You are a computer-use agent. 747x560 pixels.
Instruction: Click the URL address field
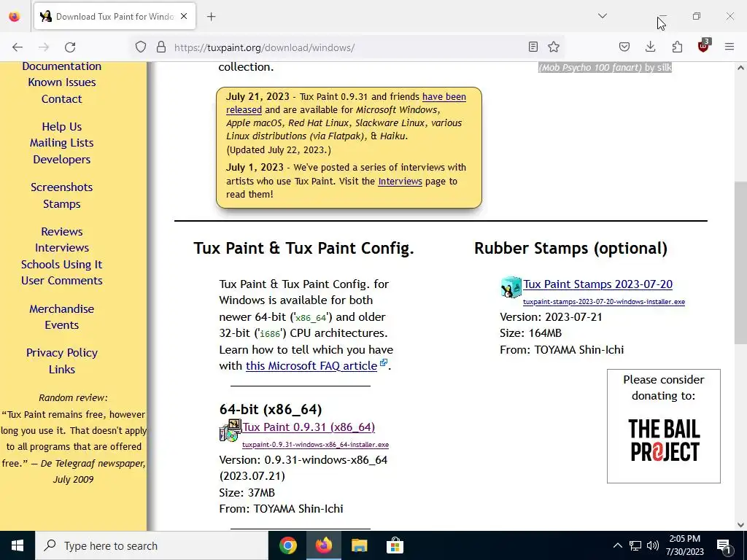point(348,47)
